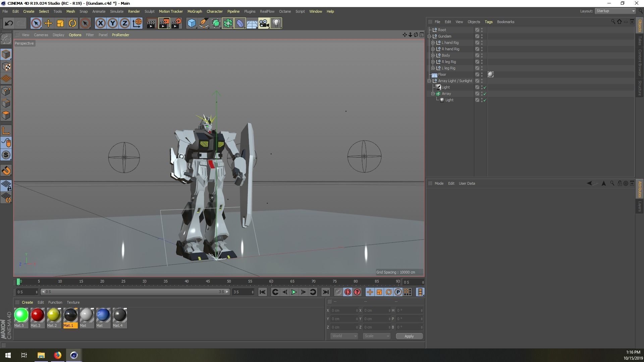The height and width of the screenshot is (362, 644).
Task: Click the green enable checkmark next to Array
Action: [485, 94]
